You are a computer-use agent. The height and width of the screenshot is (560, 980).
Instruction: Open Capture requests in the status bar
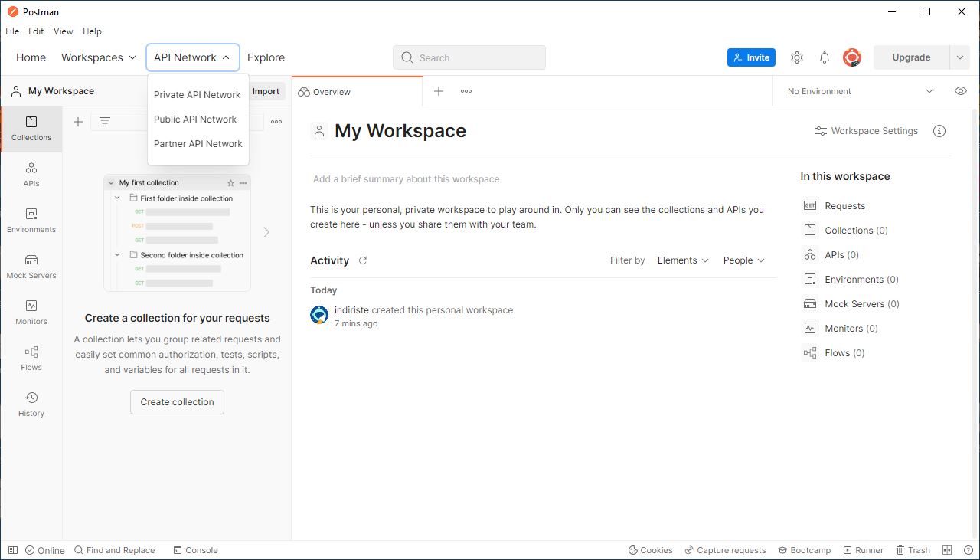(725, 550)
